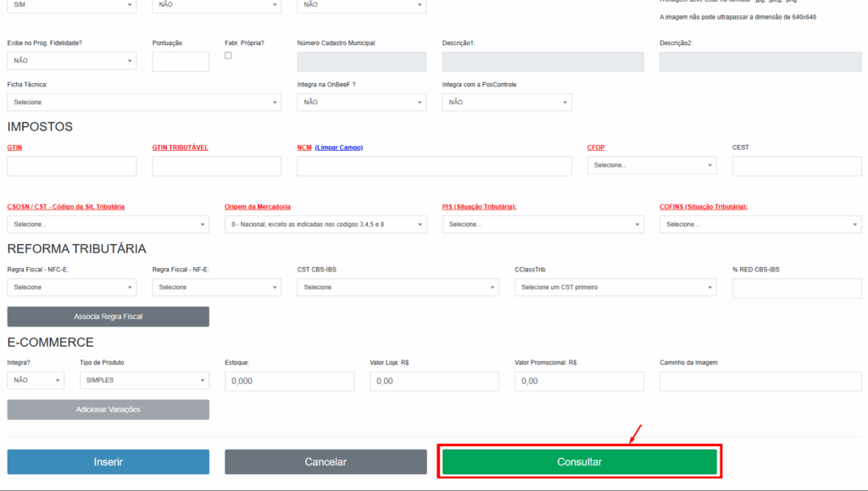Click the NCM input field

(x=434, y=166)
